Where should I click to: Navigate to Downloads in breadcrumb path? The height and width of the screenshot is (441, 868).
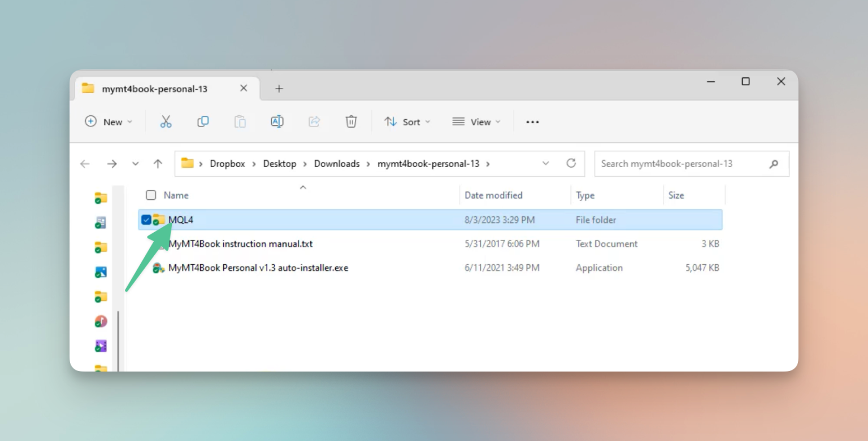(x=337, y=164)
